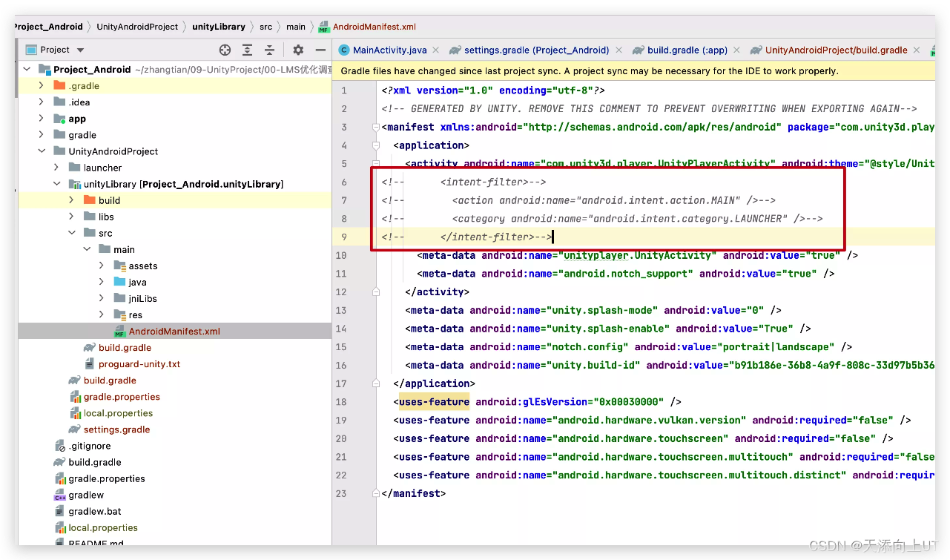Expand the libs folder
The width and height of the screenshot is (950, 560).
click(x=71, y=217)
